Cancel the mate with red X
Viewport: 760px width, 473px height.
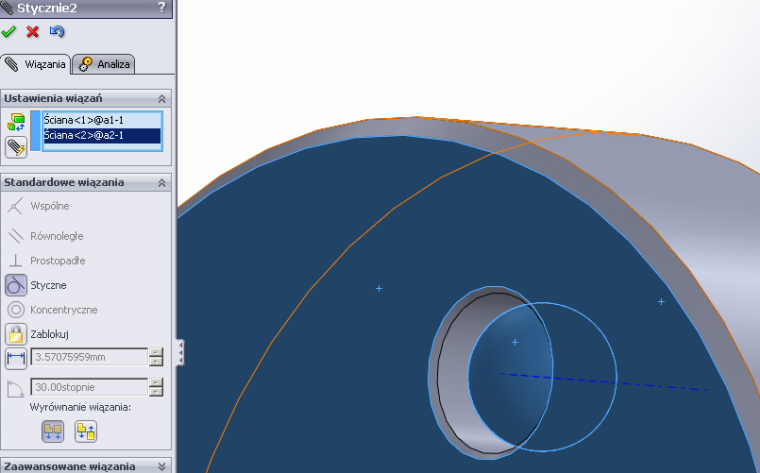pyautogui.click(x=32, y=32)
